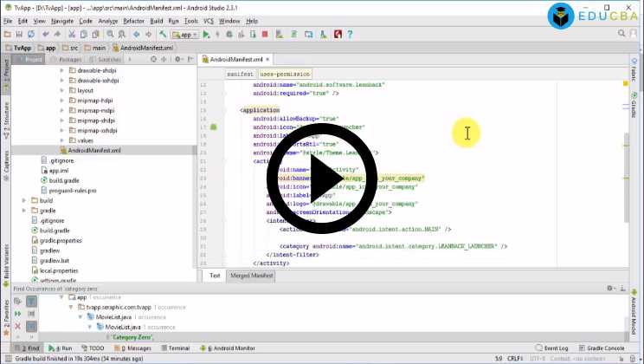Switch to the Merged Manifest tab
The width and height of the screenshot is (644, 364).
click(251, 276)
